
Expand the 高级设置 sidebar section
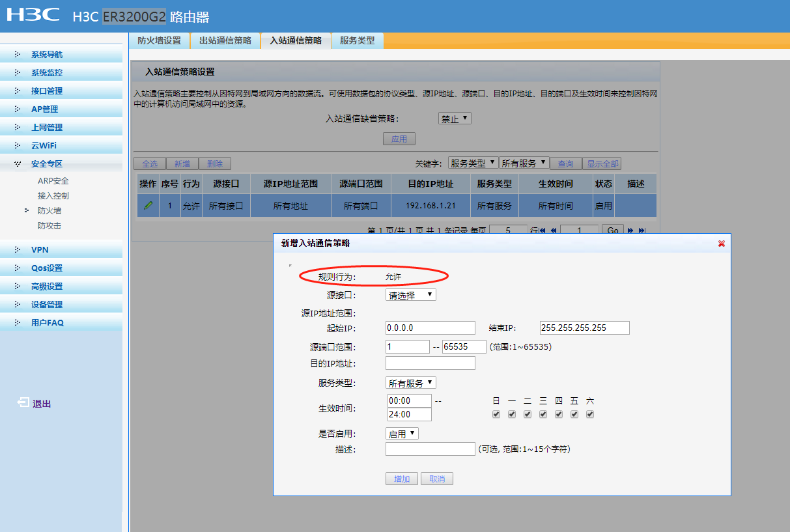[61, 286]
